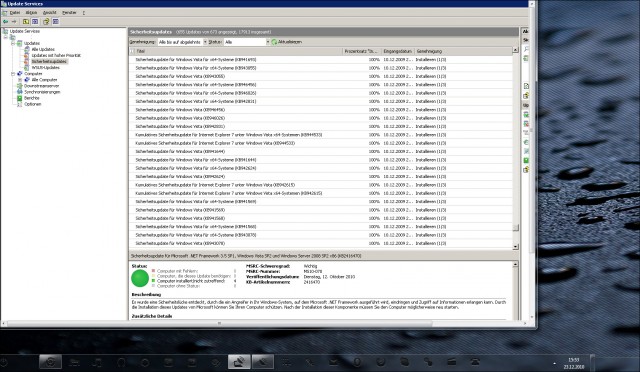Select Sicherheitsupdates tree item

[49, 61]
